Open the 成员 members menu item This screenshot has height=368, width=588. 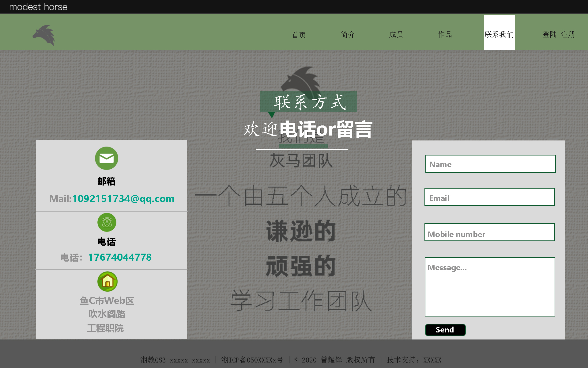click(x=396, y=34)
